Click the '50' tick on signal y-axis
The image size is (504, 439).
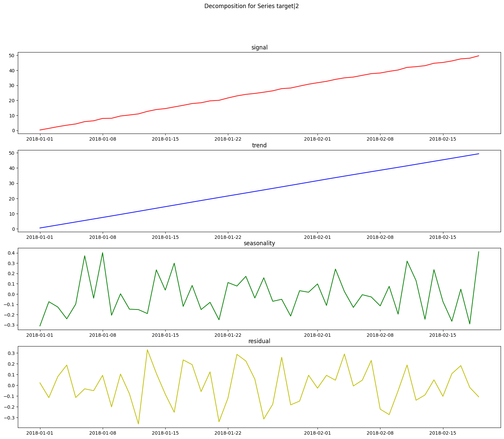coord(12,55)
